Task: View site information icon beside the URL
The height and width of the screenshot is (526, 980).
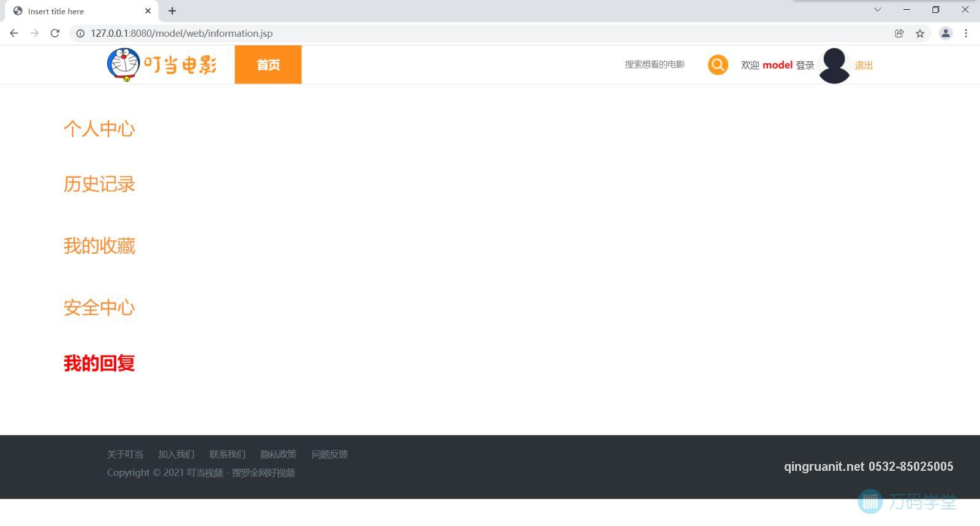Action: [80, 34]
